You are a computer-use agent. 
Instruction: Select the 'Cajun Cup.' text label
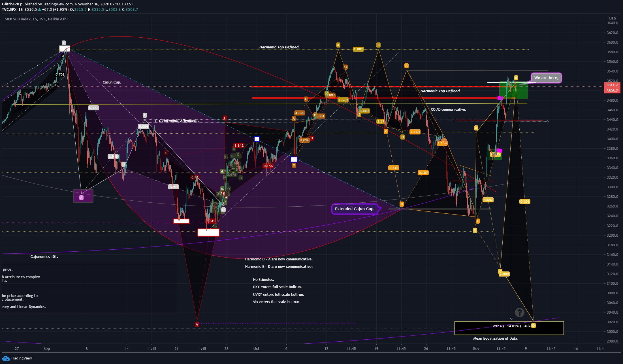[x=112, y=82]
